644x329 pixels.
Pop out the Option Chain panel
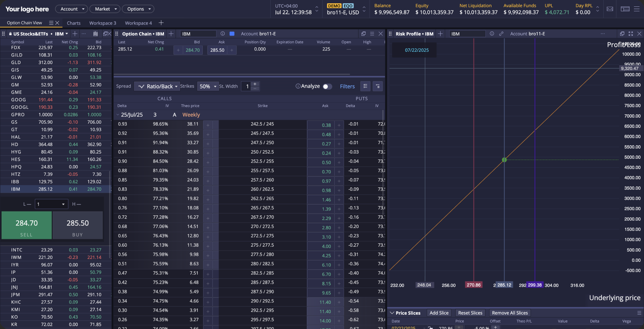[364, 33]
